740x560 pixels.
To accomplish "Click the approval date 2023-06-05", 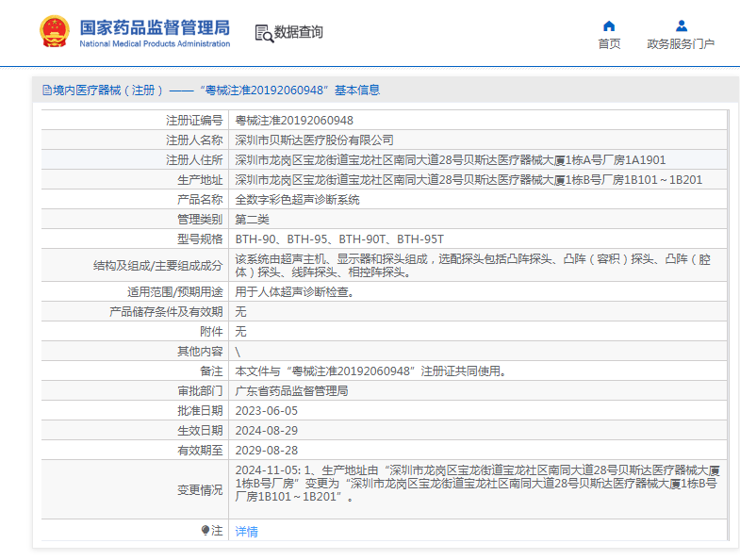I will pyautogui.click(x=266, y=411).
